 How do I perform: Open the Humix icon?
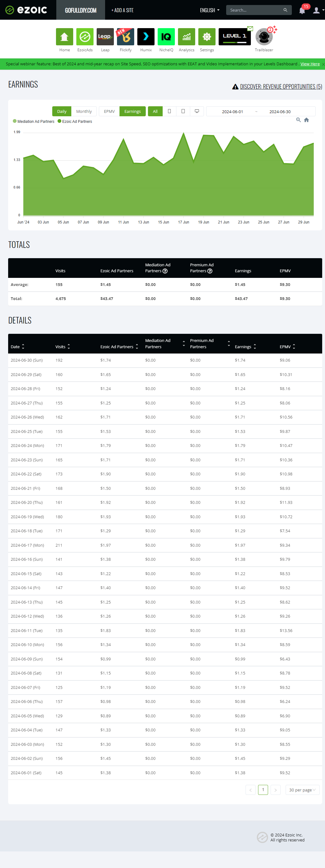click(146, 37)
